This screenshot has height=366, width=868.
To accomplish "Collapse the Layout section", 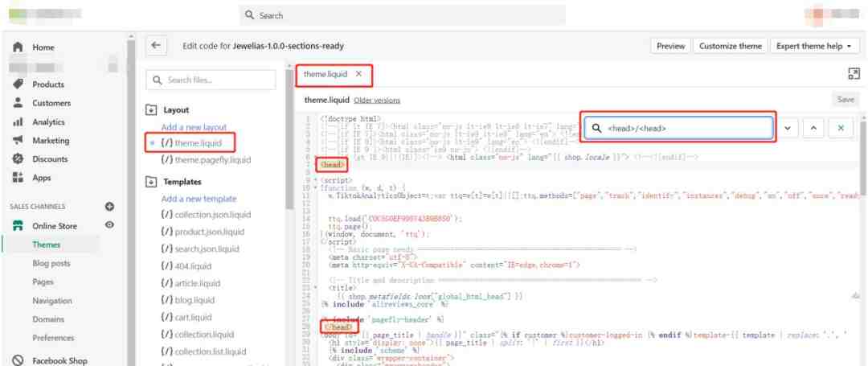I will tap(151, 110).
